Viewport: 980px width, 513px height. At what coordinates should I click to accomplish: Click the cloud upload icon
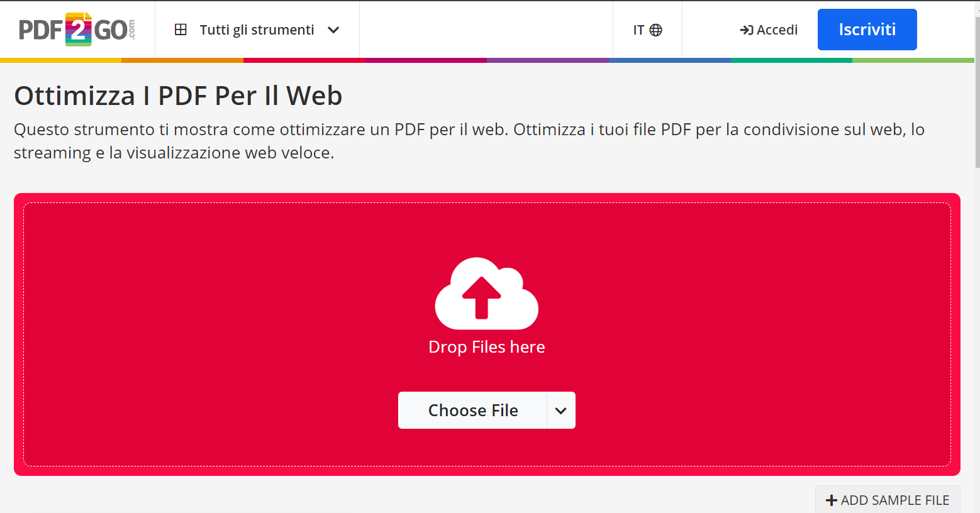tap(486, 294)
